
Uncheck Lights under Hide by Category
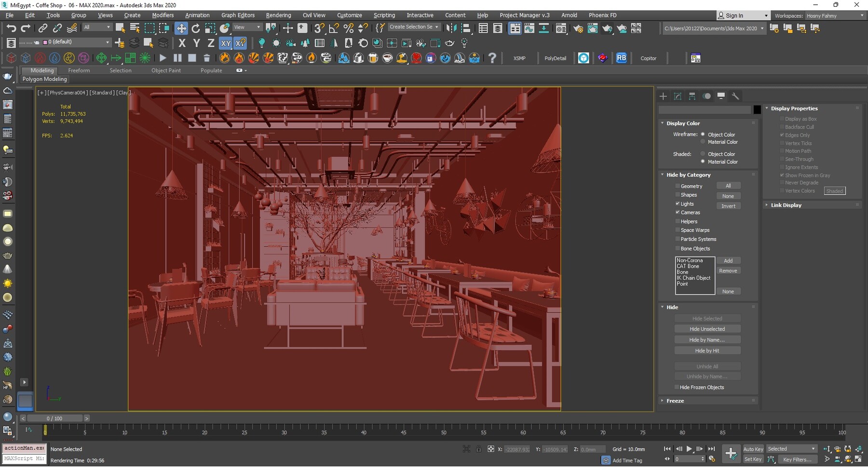[678, 204]
